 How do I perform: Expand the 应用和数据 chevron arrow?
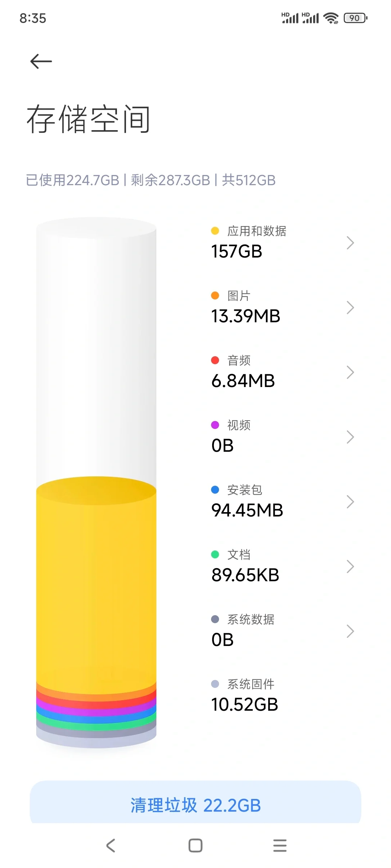350,243
